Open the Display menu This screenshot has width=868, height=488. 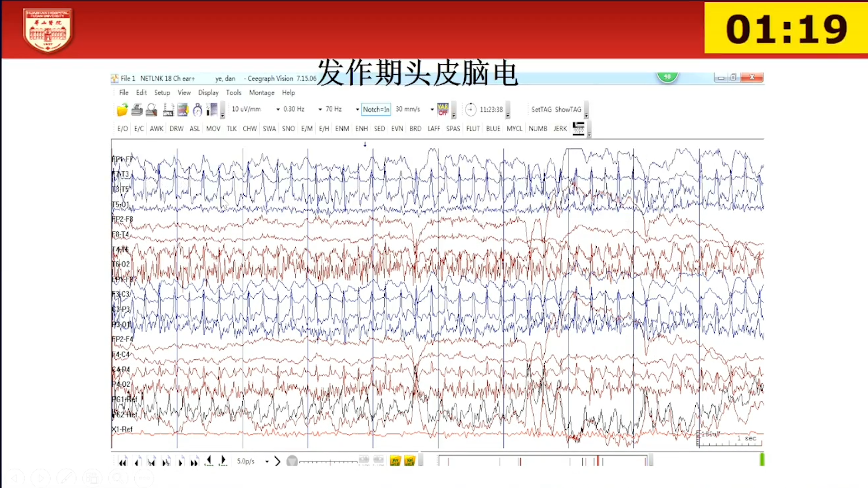tap(208, 93)
